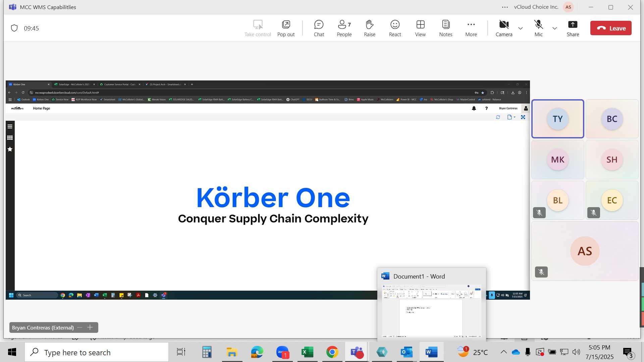Click the Körber One notifications bell
This screenshot has width=644, height=362.
coord(474,108)
